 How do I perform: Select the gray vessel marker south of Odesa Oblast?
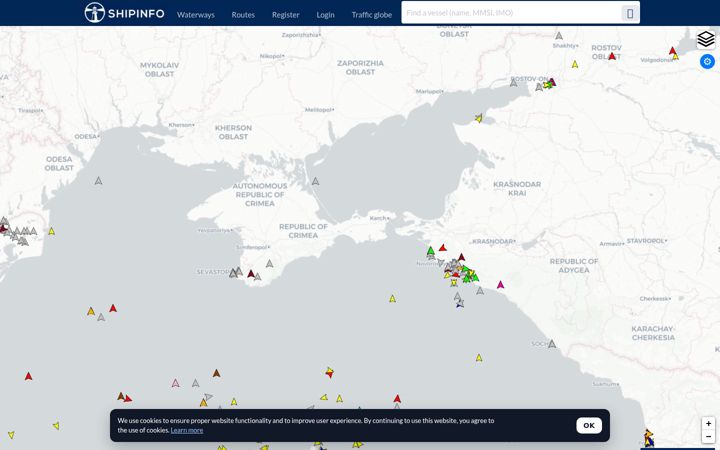click(x=98, y=181)
